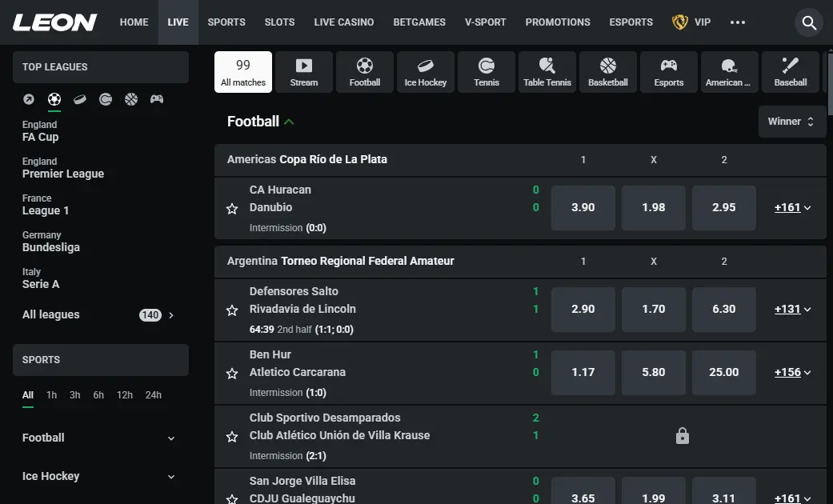
Task: Go to the HOME nav item
Action: pyautogui.click(x=134, y=22)
